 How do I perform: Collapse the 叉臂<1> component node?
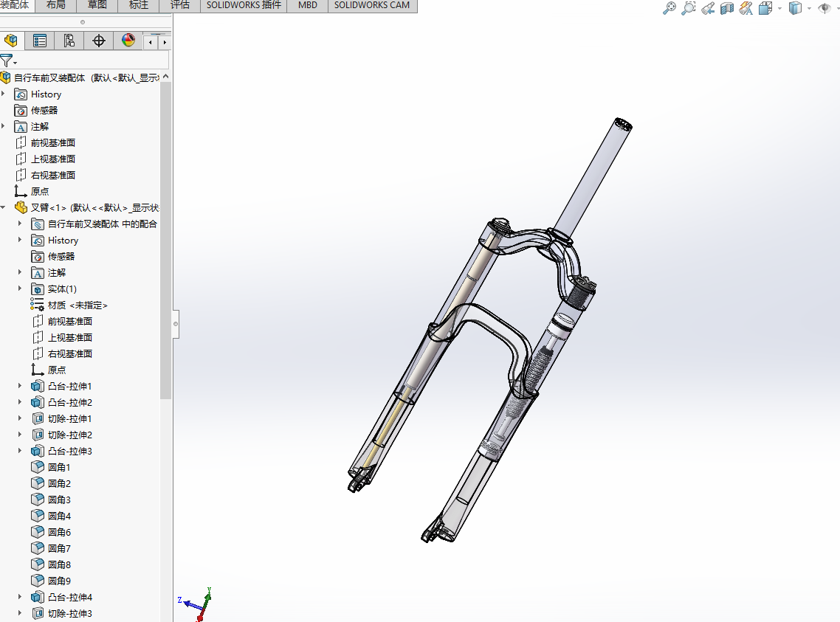click(x=4, y=207)
